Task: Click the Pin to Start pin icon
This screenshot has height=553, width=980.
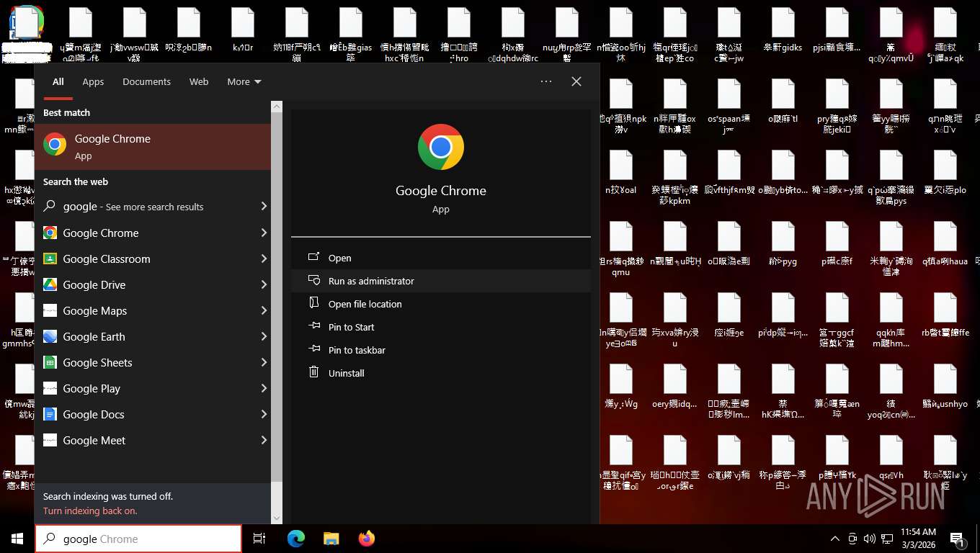Action: 313,326
